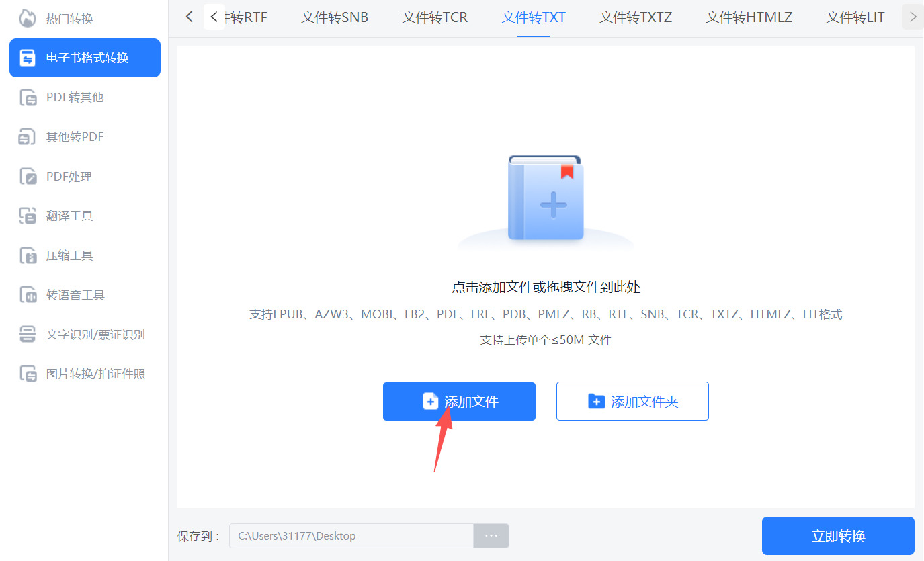
Task: Open the 文件转TXTZ tab
Action: pyautogui.click(x=636, y=17)
